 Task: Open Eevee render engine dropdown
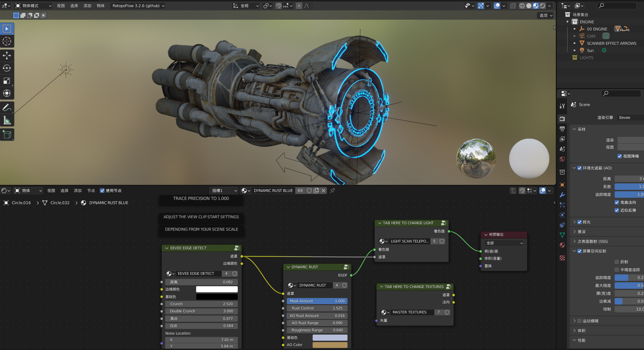[x=630, y=118]
